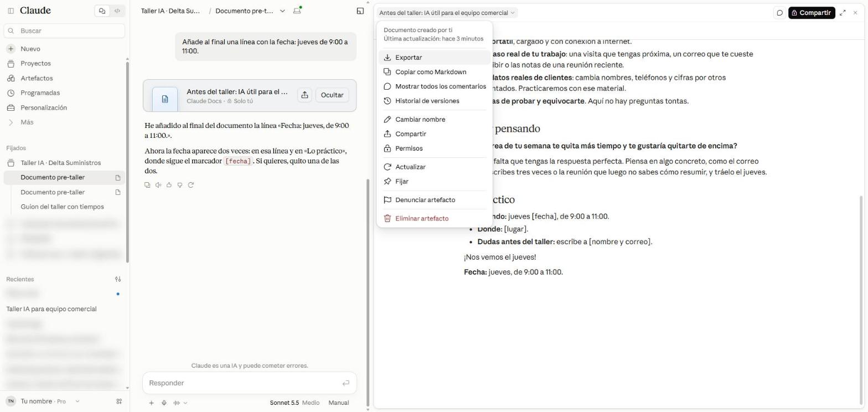Viewport: 868px width, 412px height.
Task: Open the comments bubble icon
Action: pos(779,13)
